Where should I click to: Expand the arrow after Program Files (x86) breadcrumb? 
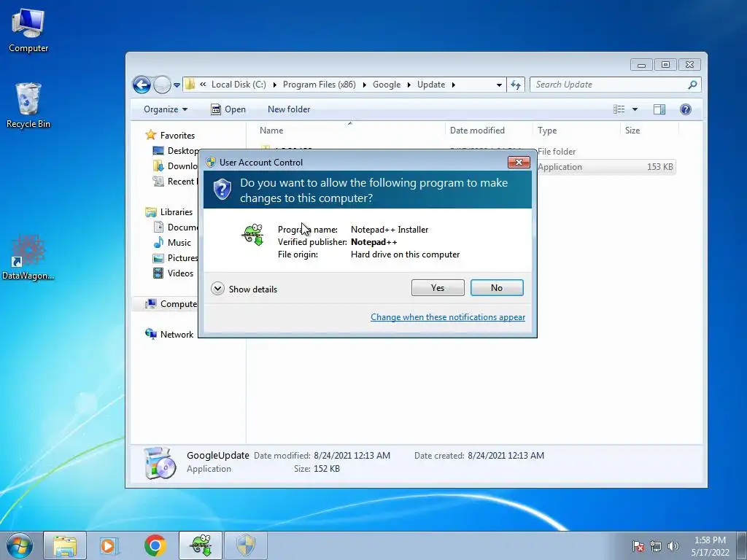[364, 85]
